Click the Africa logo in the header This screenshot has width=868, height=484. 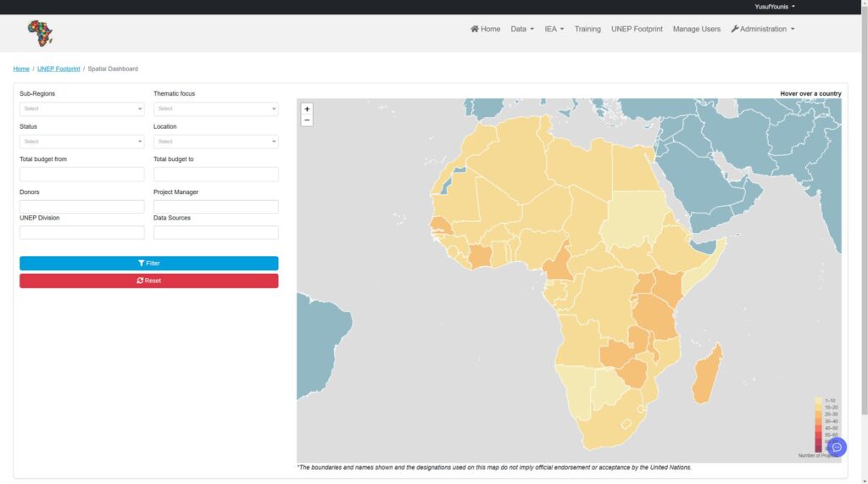coord(41,33)
